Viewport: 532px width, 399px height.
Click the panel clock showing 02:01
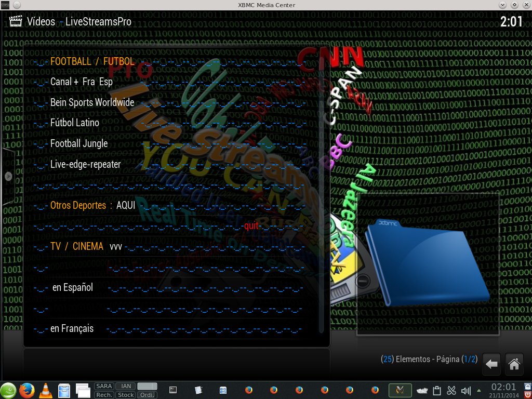[x=503, y=387]
